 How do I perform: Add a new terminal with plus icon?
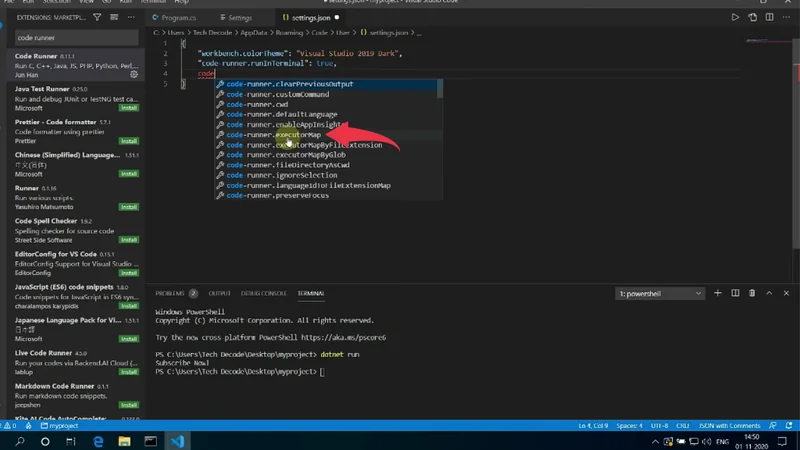point(718,293)
